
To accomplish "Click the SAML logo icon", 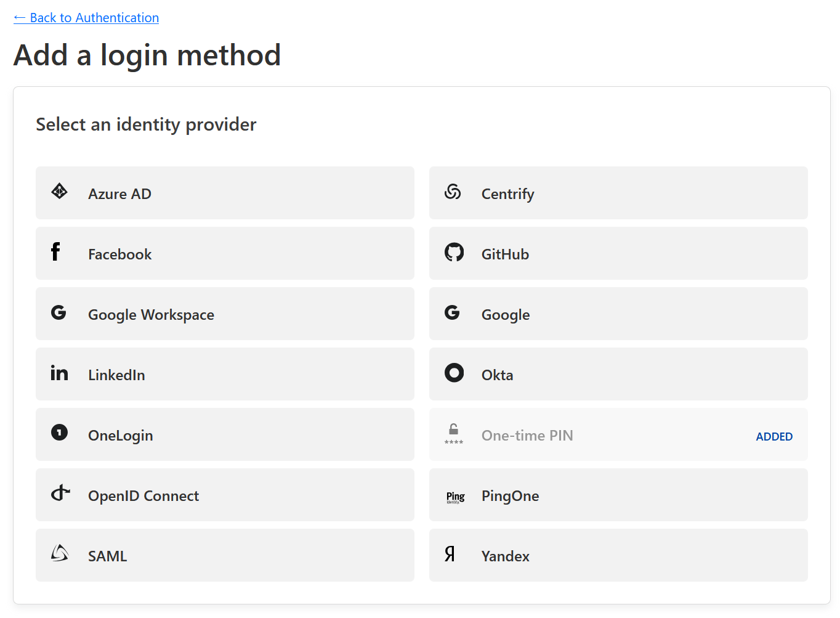I will pyautogui.click(x=59, y=553).
